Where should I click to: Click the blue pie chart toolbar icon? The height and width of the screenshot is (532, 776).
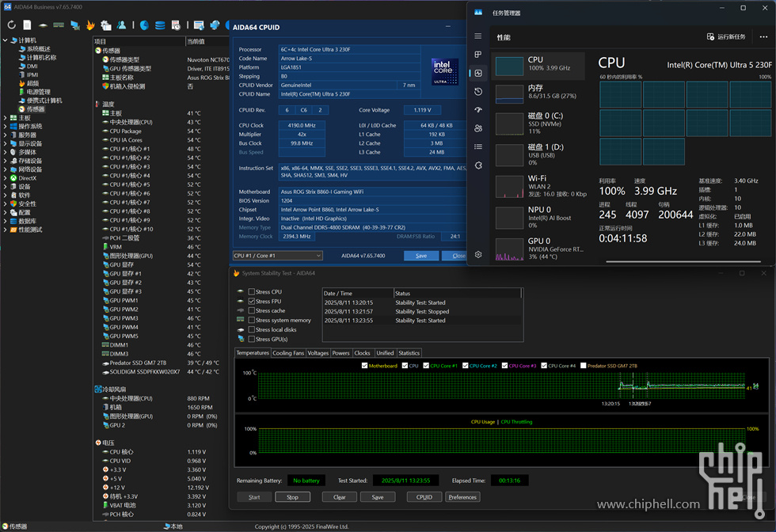(x=144, y=25)
